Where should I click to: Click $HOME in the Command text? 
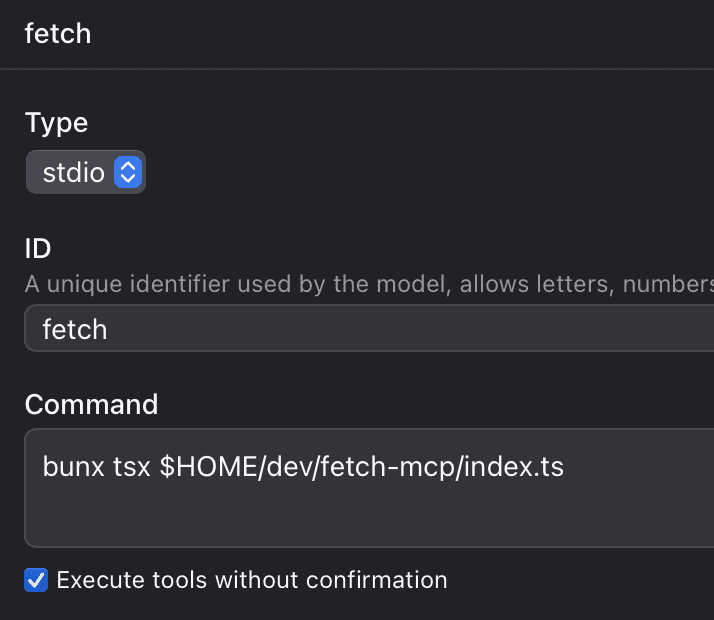pos(209,467)
